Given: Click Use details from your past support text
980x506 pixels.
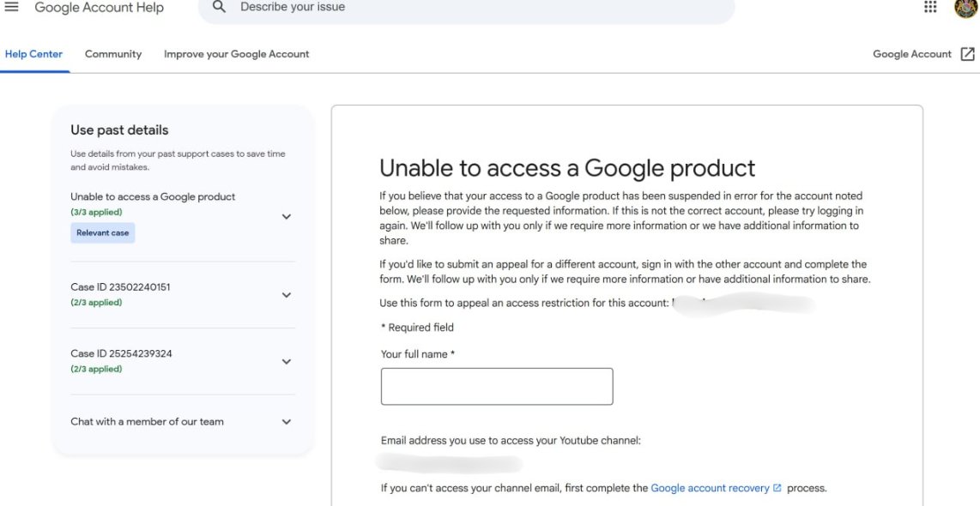Looking at the screenshot, I should click(x=178, y=160).
